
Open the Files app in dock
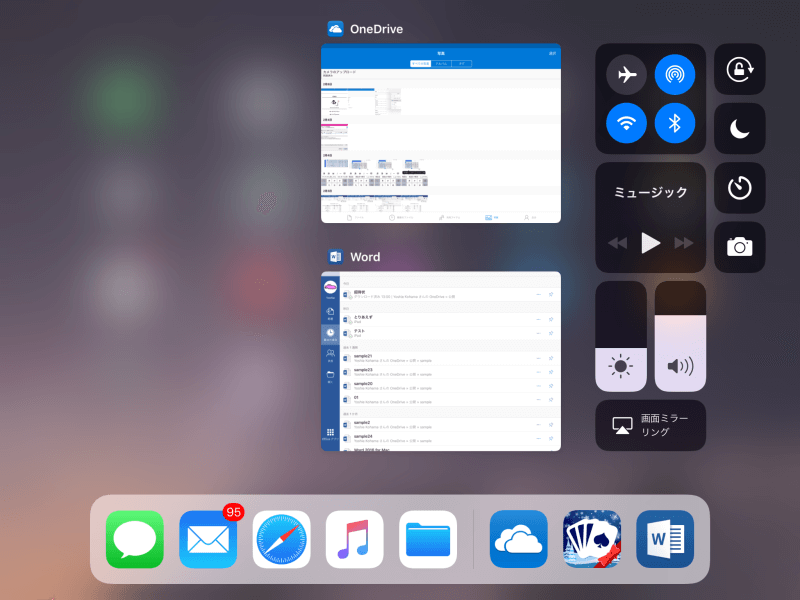coord(428,539)
